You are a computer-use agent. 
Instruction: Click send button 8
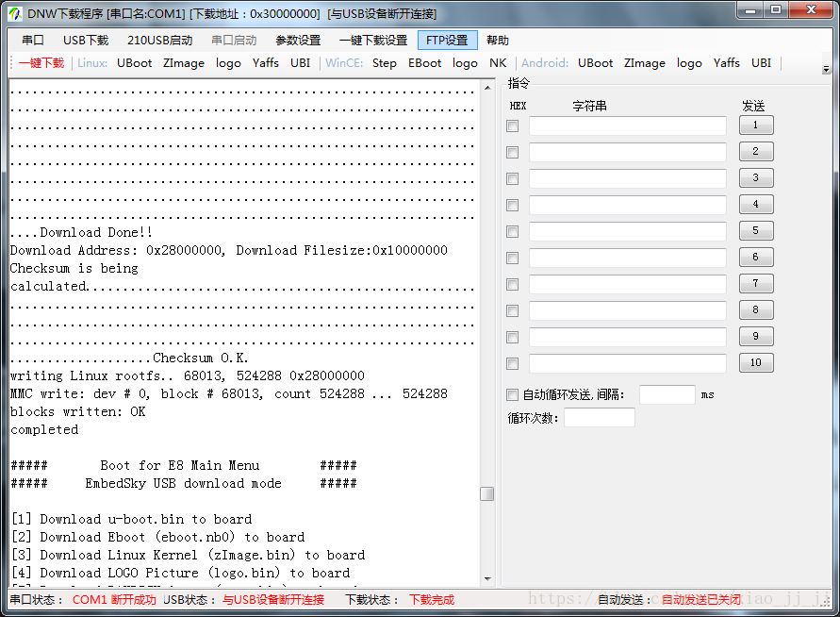tap(756, 309)
